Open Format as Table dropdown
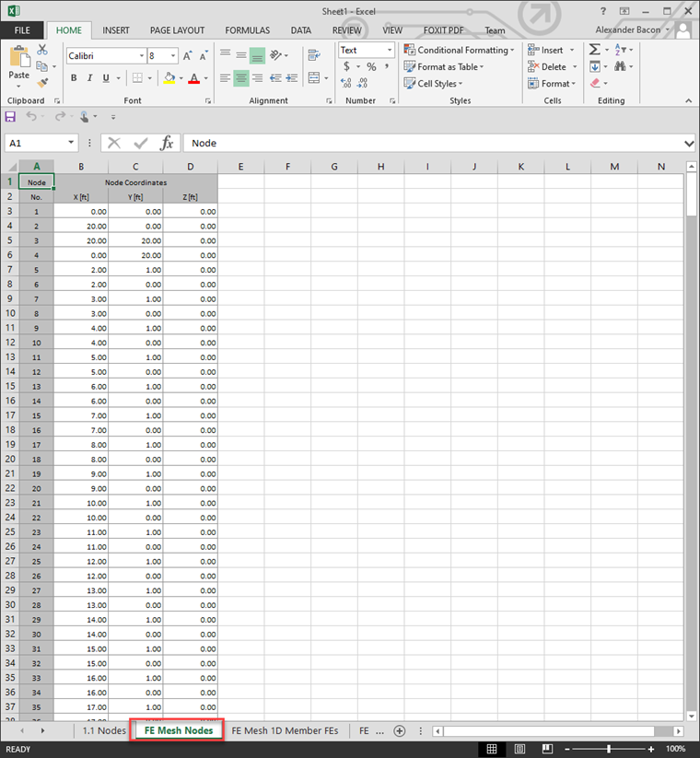Screen dimensions: 700x758 tap(444, 66)
